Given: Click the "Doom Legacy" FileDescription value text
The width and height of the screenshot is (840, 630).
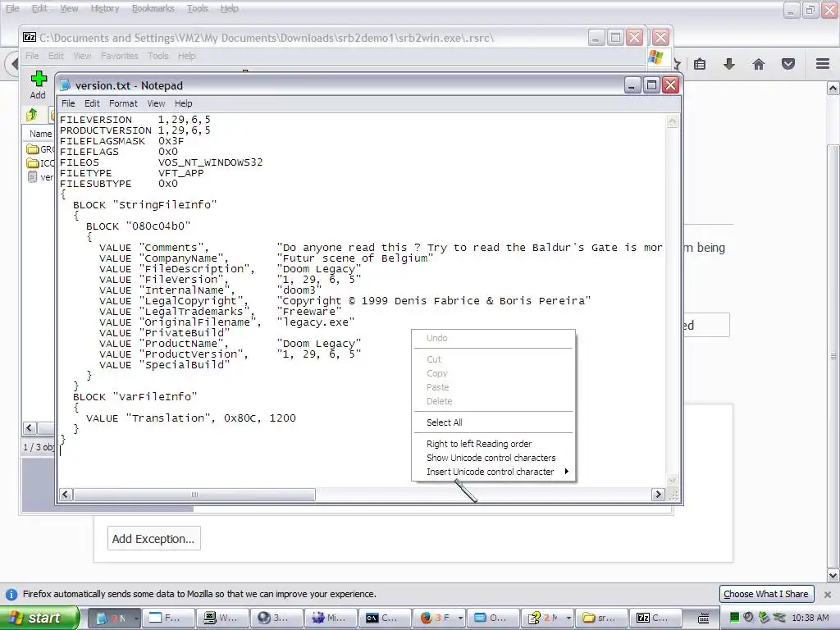Looking at the screenshot, I should pyautogui.click(x=319, y=268).
